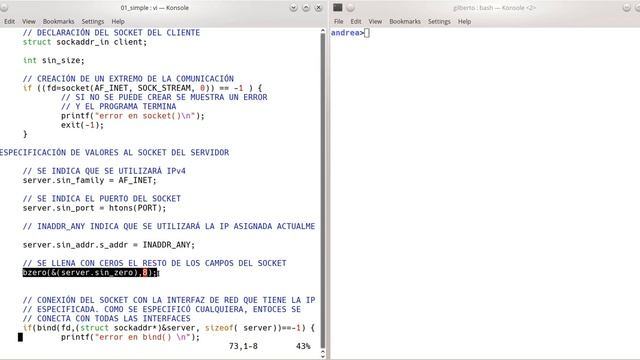Click the terminal icon in bash Konsole title bar
This screenshot has height=360, width=640.
pos(338,7)
